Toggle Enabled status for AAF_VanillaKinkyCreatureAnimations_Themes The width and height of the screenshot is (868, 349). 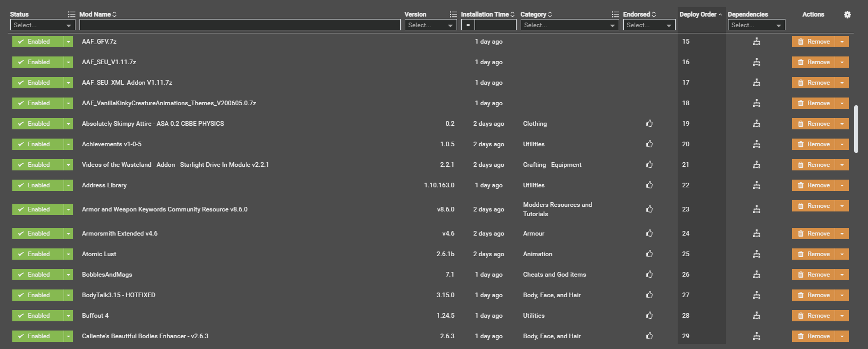tap(37, 103)
